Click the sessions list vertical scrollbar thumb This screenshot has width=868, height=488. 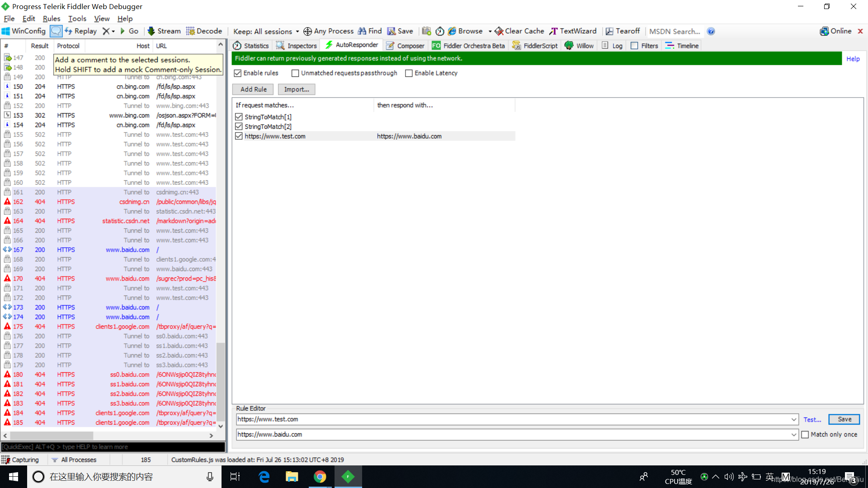221,382
